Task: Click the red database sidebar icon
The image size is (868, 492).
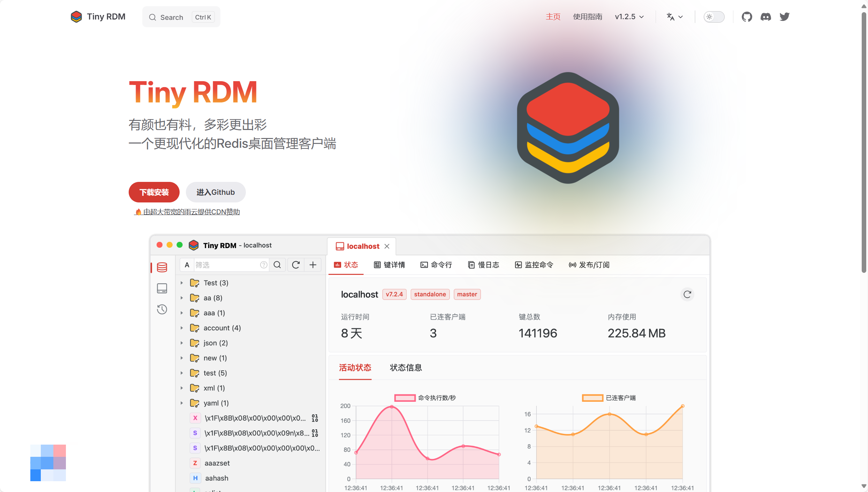Action: [162, 267]
